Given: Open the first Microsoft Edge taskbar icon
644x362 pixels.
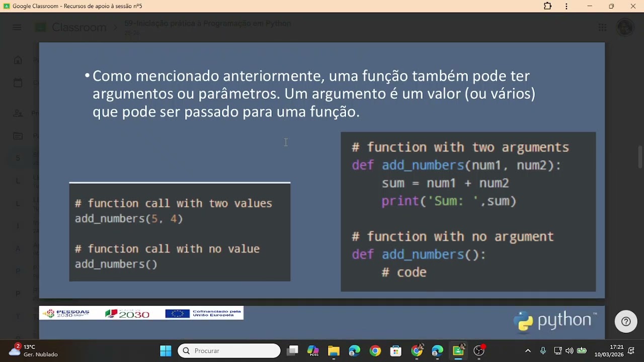Looking at the screenshot, I should (x=355, y=350).
